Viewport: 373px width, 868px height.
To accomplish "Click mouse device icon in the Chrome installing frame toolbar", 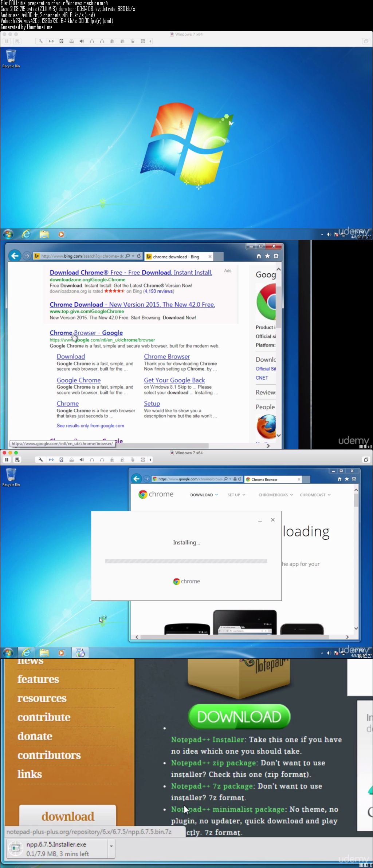I will pyautogui.click(x=133, y=460).
